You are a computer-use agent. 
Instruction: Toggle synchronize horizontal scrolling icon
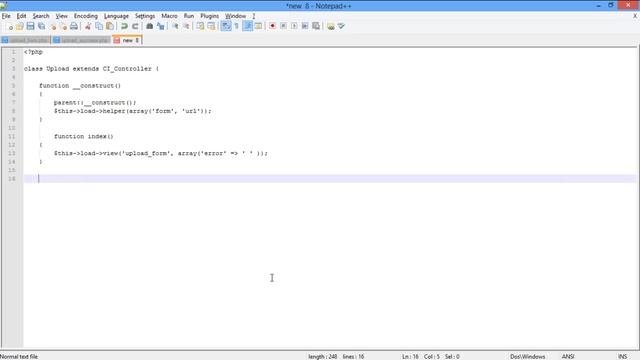(211, 26)
